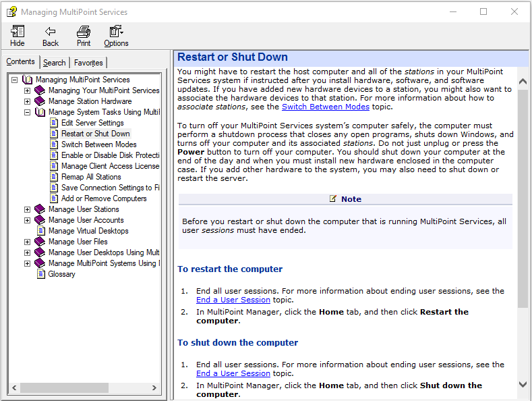Select the Remap All Stations topic
The image size is (532, 401).
(x=91, y=177)
